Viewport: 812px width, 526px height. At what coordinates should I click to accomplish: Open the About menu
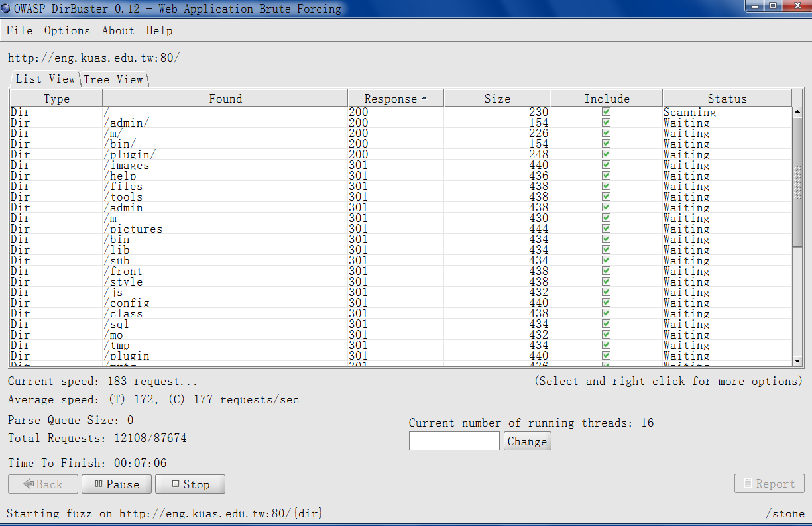pyautogui.click(x=118, y=30)
